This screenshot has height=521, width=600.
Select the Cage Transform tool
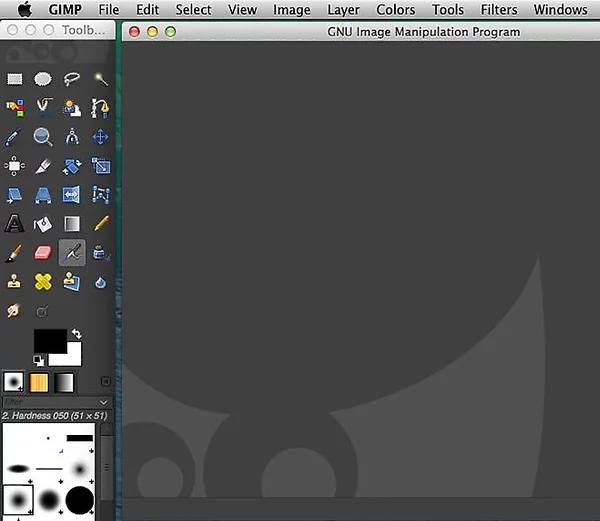(x=101, y=195)
